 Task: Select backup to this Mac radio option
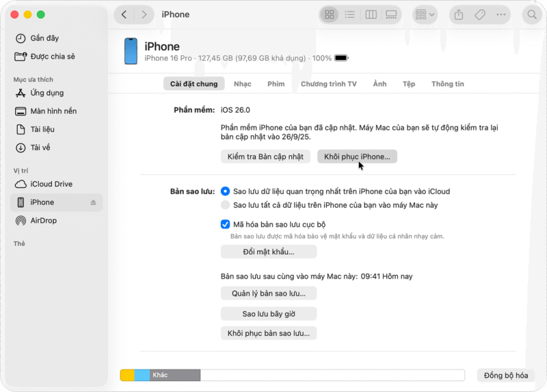(226, 205)
